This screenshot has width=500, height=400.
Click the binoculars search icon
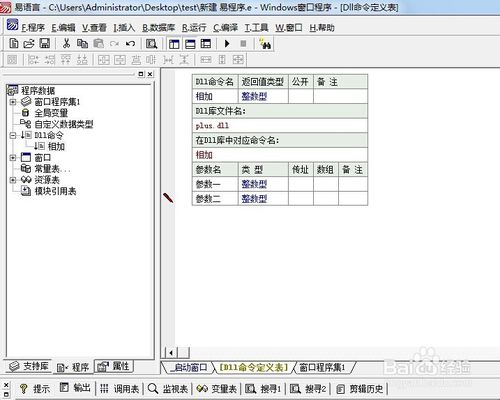point(265,44)
